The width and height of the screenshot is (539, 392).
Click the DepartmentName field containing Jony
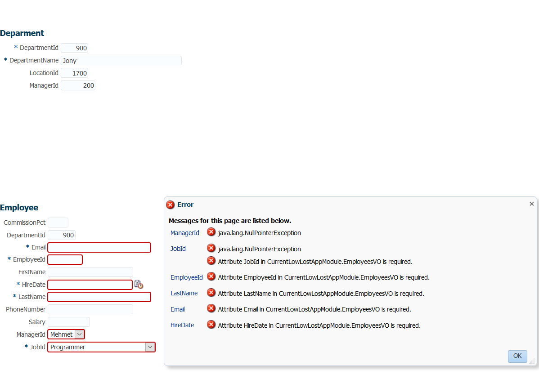[121, 60]
